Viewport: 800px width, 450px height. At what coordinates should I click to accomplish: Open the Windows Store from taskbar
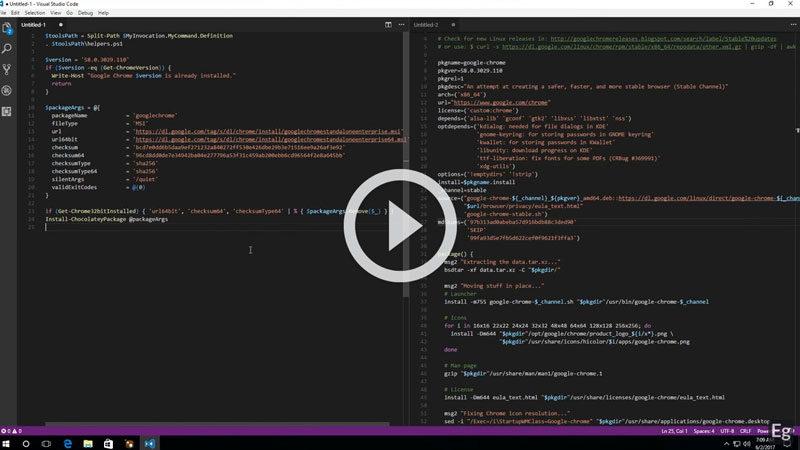[108, 444]
